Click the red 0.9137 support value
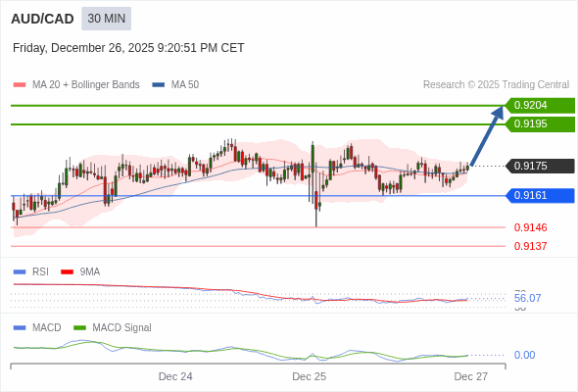 [x=530, y=246]
